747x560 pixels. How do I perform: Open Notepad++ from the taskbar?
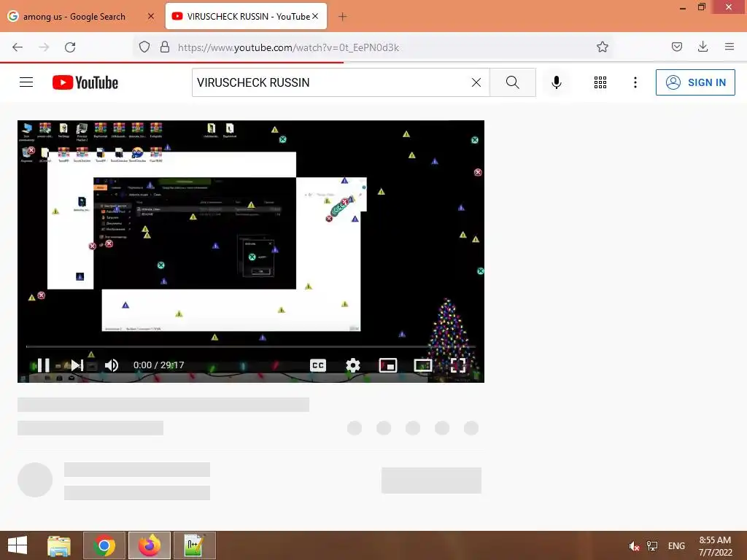tap(195, 545)
